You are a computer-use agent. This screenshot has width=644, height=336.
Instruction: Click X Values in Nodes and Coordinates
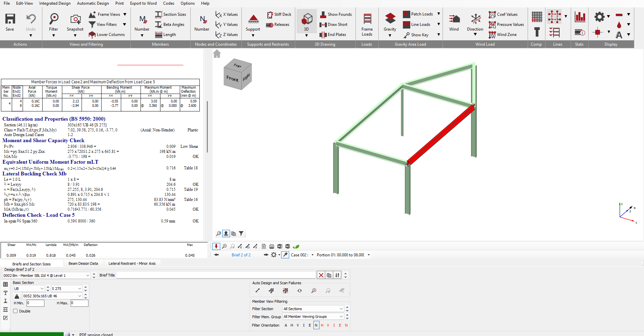227,14
